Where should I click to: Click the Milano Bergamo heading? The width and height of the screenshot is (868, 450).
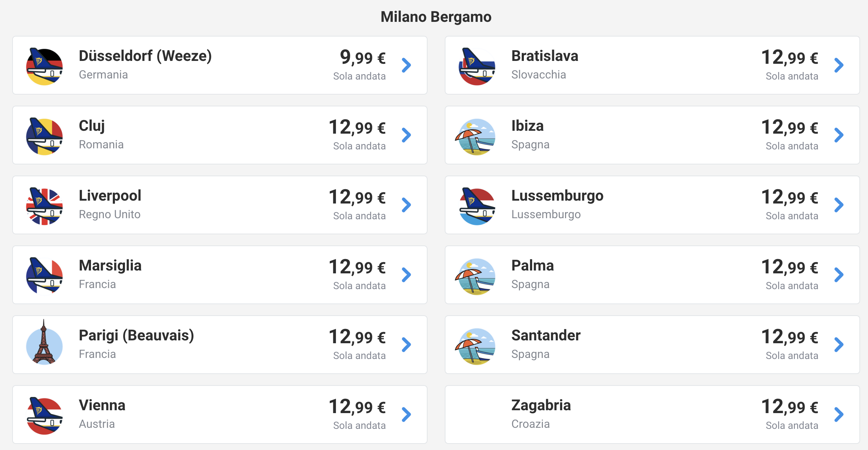pyautogui.click(x=436, y=17)
